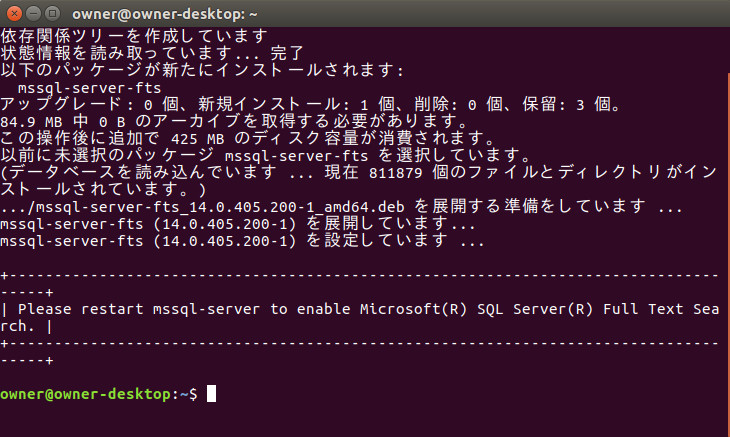Maximize the terminal window

pos(50,13)
